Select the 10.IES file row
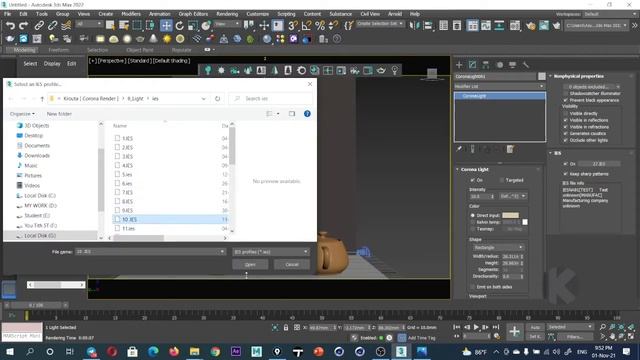The width and height of the screenshot is (640, 360). tap(170, 219)
